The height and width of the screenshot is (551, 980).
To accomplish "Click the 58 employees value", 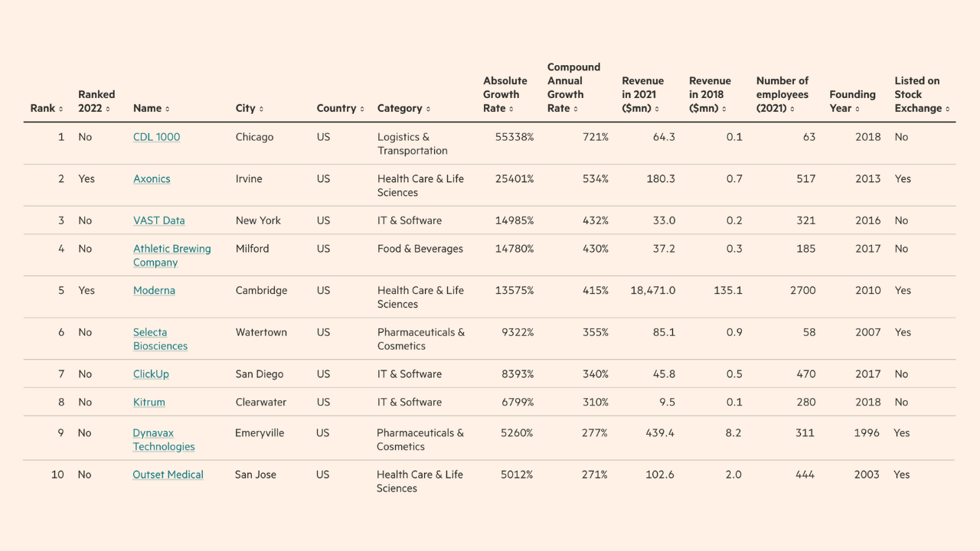I will pyautogui.click(x=809, y=332).
